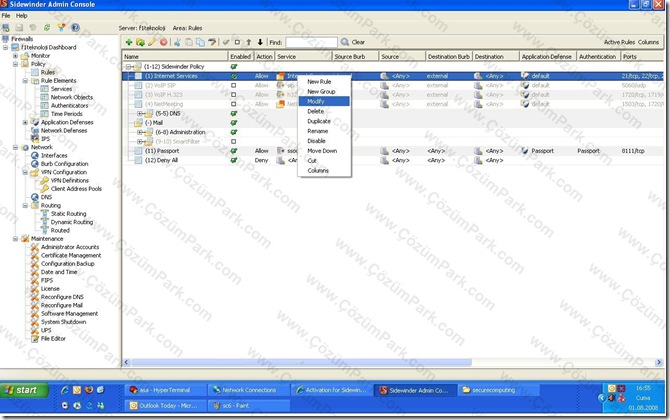670x420 pixels.
Task: Toggle Enabled check for Sidewinder Policy row
Action: [234, 67]
